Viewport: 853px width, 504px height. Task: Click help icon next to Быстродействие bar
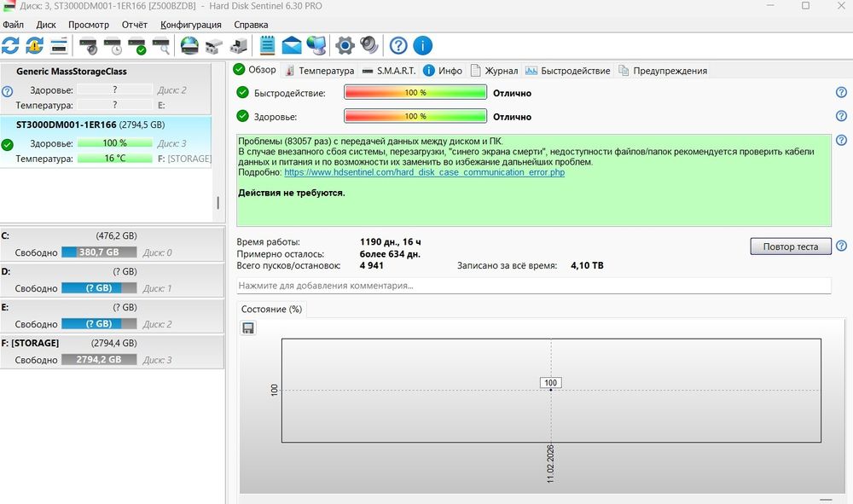point(841,92)
